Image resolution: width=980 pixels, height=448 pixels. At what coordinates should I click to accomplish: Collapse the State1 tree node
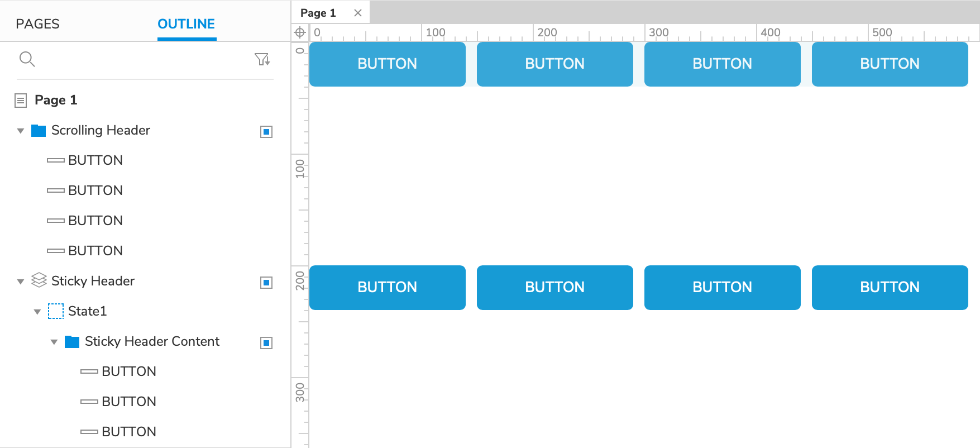(x=37, y=312)
